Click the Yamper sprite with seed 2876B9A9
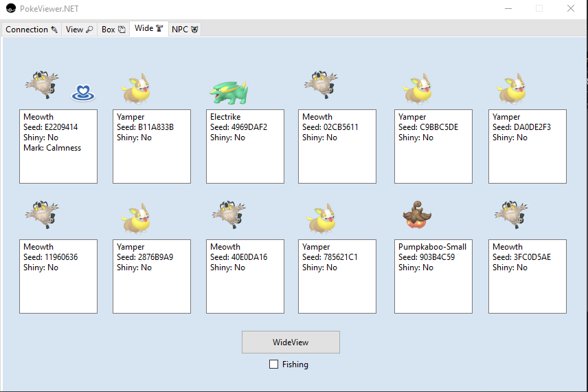Image resolution: width=588 pixels, height=392 pixels. [x=136, y=219]
